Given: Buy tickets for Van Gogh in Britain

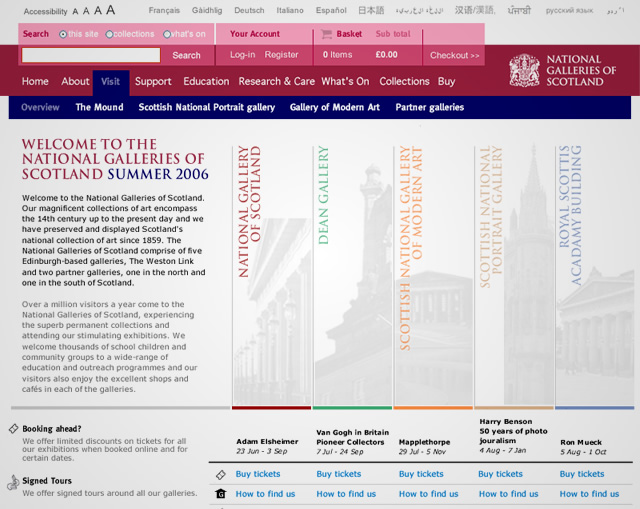Looking at the screenshot, I should [x=339, y=474].
